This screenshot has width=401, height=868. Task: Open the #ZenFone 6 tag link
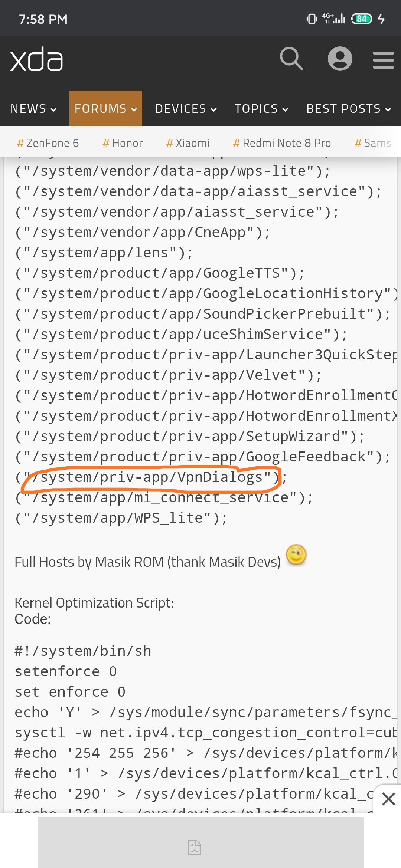tap(48, 143)
